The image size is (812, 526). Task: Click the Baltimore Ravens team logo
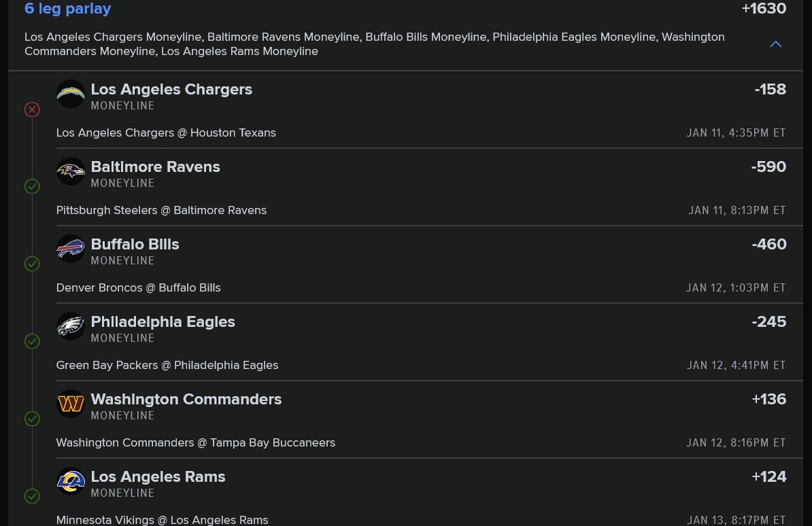(71, 171)
